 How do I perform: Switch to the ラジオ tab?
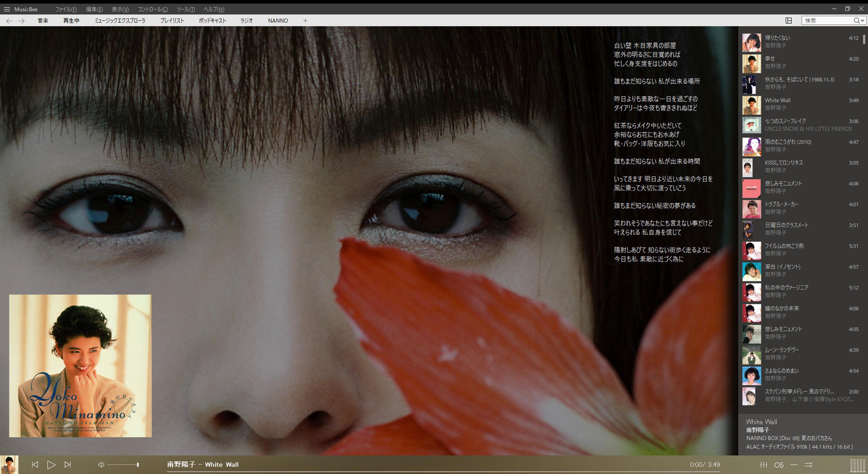point(247,21)
